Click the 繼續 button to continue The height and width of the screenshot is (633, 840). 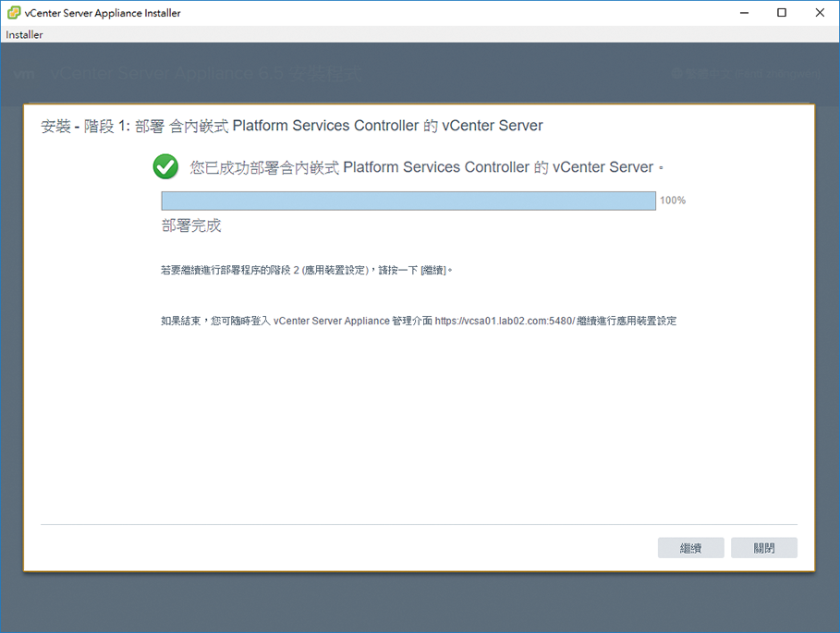point(690,548)
